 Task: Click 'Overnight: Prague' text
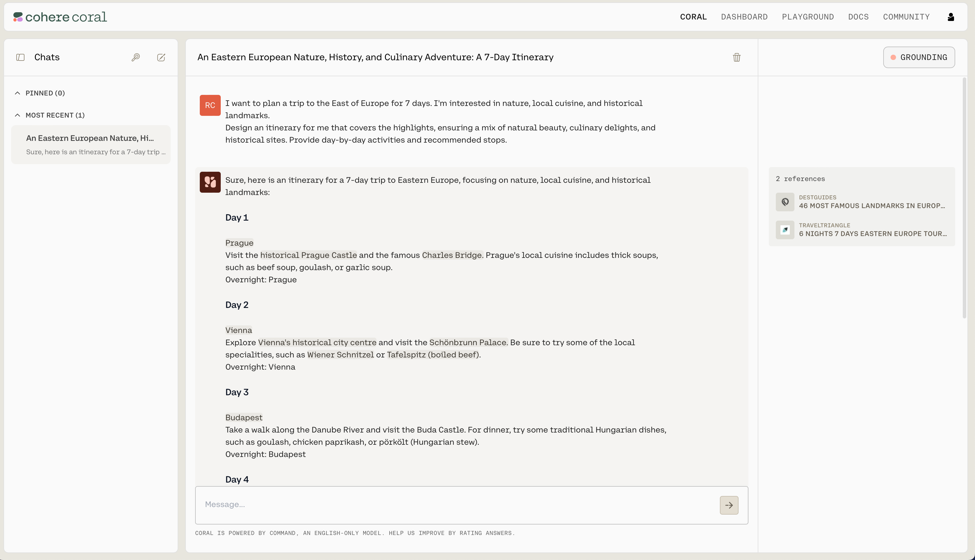261,280
